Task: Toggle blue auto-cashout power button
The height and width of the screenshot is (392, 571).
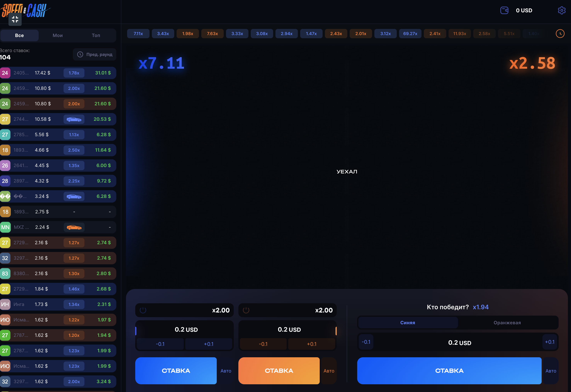Action: (143, 310)
